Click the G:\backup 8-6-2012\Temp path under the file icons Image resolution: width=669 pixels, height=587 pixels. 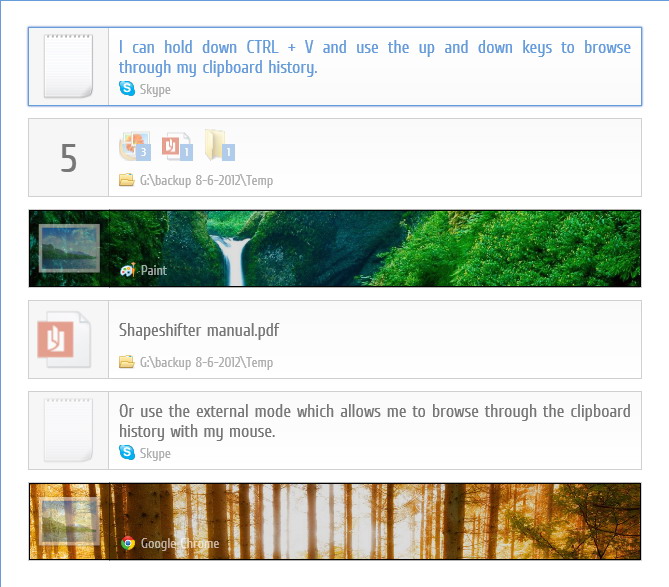[207, 180]
